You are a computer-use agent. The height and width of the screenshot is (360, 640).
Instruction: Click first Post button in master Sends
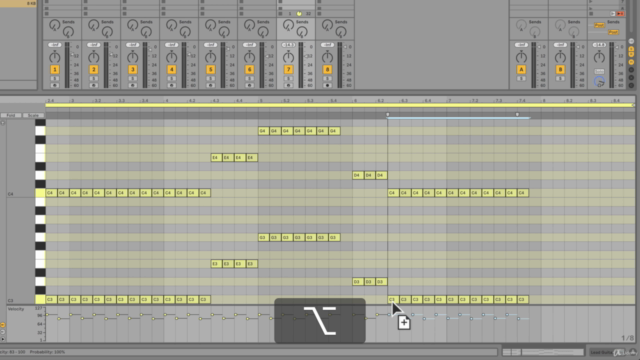pos(599,25)
